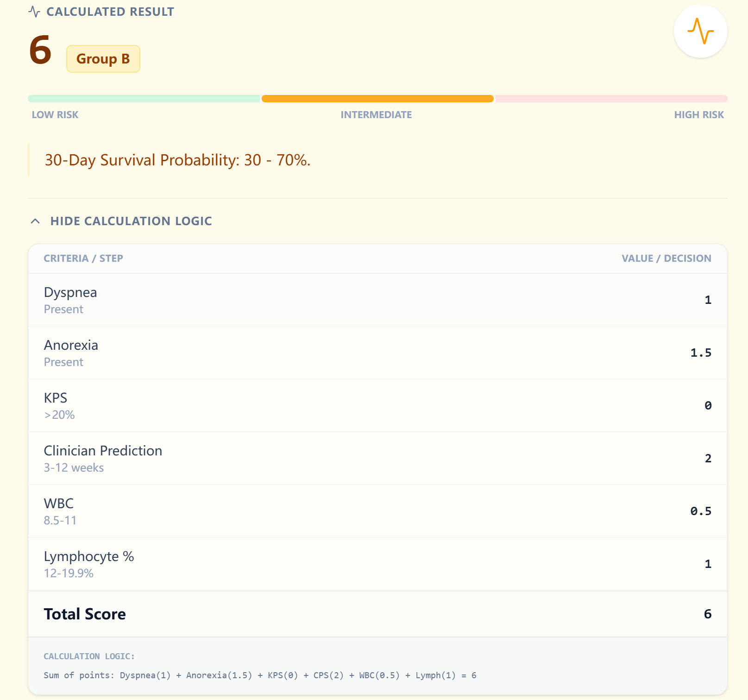
Task: Click the Sum of points formula text
Action: [260, 675]
